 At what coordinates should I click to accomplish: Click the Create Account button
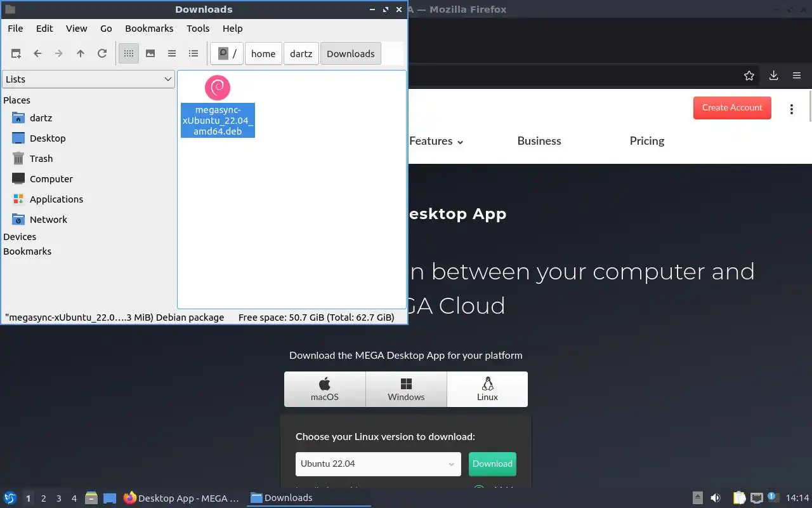tap(732, 108)
